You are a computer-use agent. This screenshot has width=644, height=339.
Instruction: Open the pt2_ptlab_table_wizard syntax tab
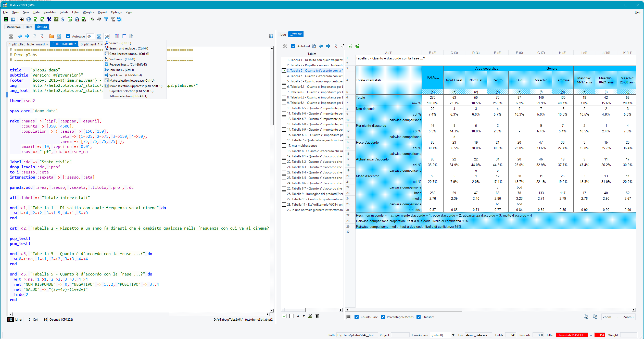point(27,44)
